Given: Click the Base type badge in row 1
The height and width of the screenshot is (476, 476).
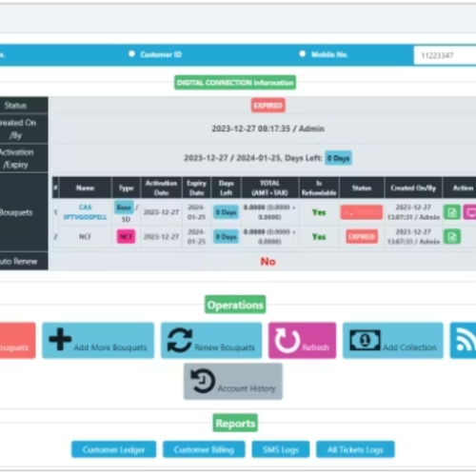Looking at the screenshot, I should (x=124, y=208).
